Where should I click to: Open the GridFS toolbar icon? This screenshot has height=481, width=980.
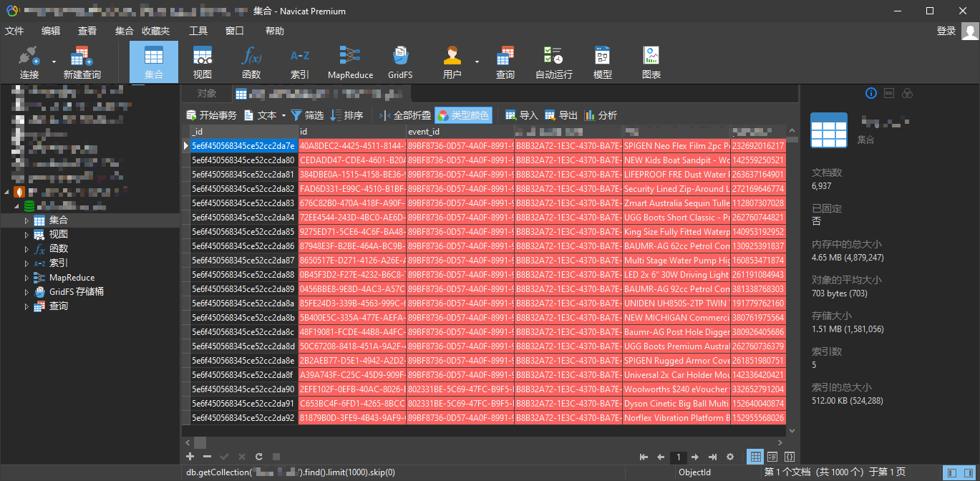400,62
